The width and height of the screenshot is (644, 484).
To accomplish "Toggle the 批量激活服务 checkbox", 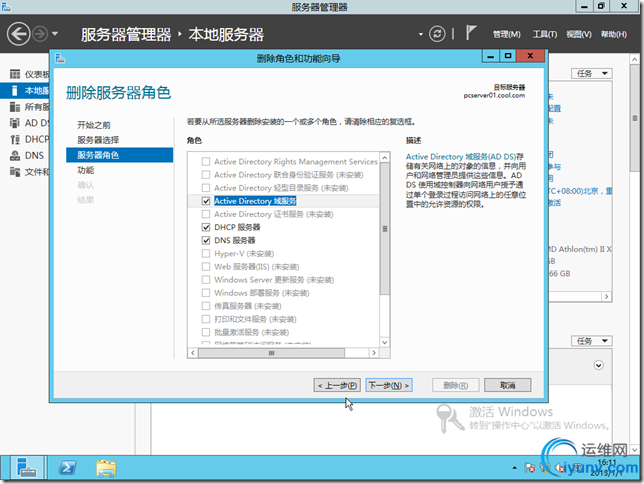I will tap(206, 332).
